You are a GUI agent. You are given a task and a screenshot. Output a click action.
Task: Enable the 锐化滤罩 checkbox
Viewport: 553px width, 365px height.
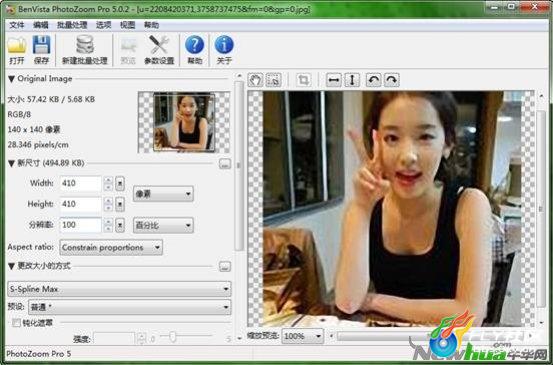16,322
